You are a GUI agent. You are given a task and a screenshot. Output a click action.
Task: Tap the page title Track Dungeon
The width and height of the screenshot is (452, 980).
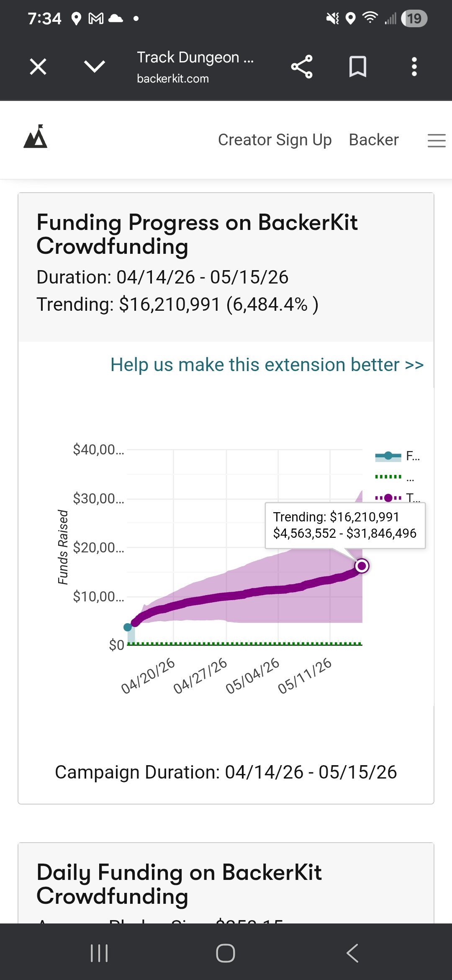coord(195,57)
